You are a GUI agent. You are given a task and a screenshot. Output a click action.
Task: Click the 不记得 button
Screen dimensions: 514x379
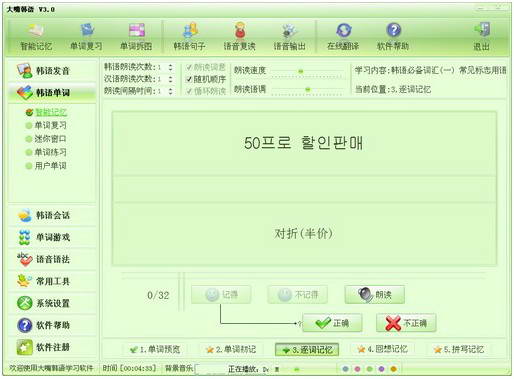tap(297, 295)
